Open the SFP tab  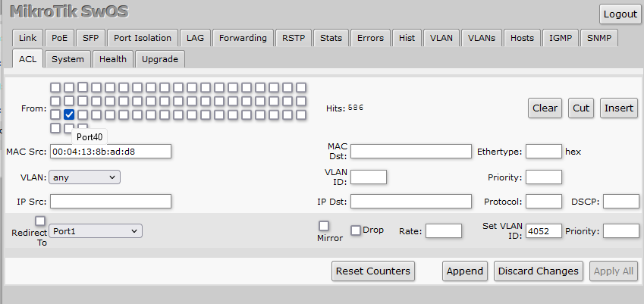click(91, 38)
